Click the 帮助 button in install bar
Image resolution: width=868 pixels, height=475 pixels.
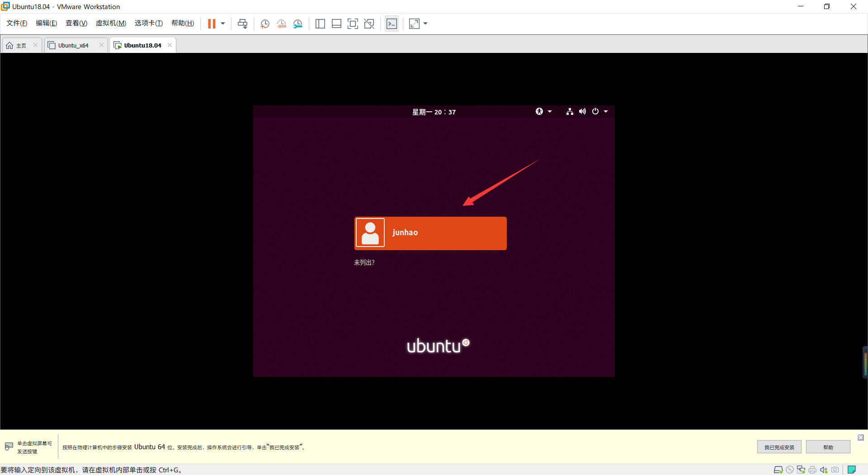point(828,447)
